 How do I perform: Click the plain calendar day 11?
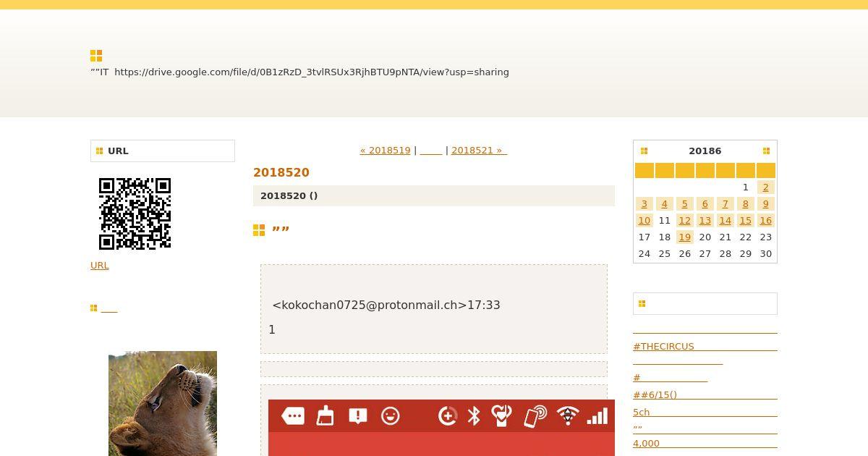pos(665,221)
